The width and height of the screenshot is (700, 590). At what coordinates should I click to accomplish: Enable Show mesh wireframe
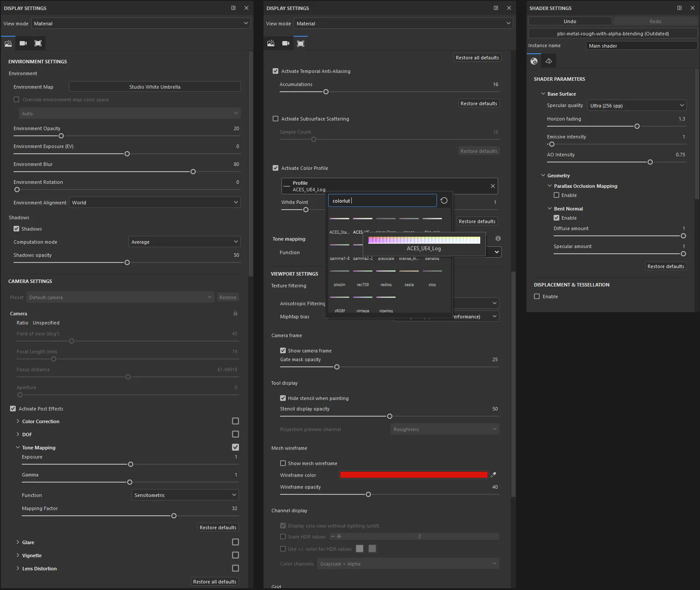tap(283, 463)
